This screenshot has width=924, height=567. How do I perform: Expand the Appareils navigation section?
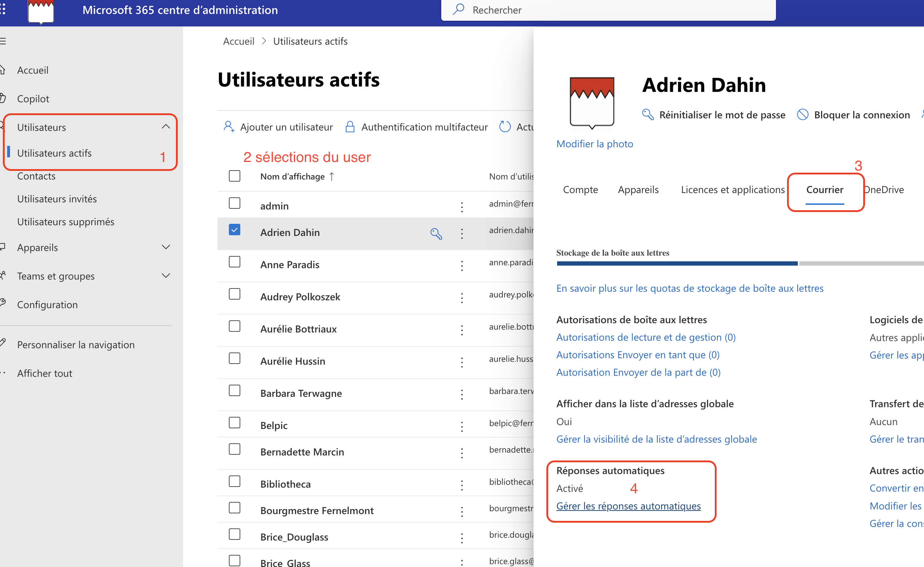(x=165, y=247)
